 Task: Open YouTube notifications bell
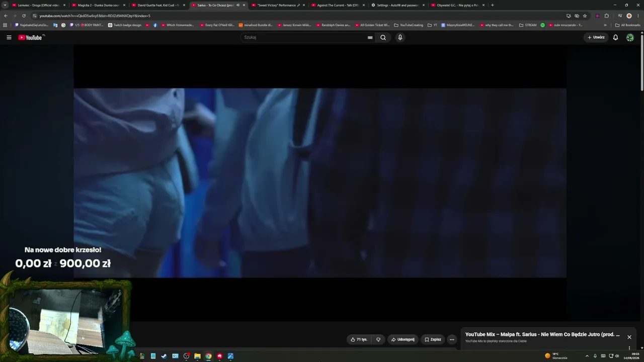[615, 37]
